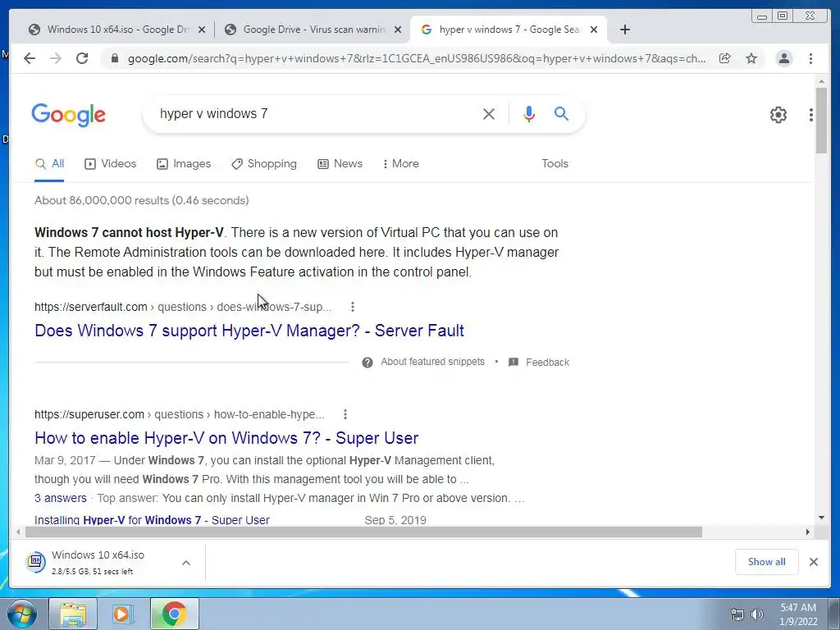Bookmark this page with the star
The width and height of the screenshot is (840, 630).
coord(751,58)
